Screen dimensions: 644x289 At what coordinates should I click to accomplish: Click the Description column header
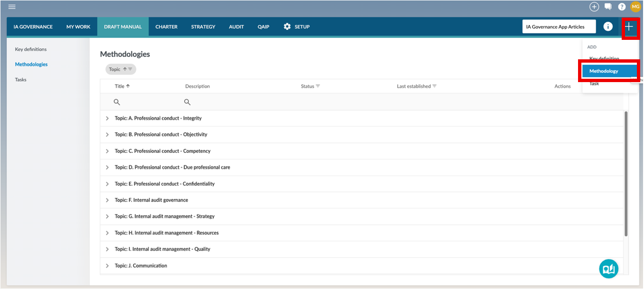[197, 86]
